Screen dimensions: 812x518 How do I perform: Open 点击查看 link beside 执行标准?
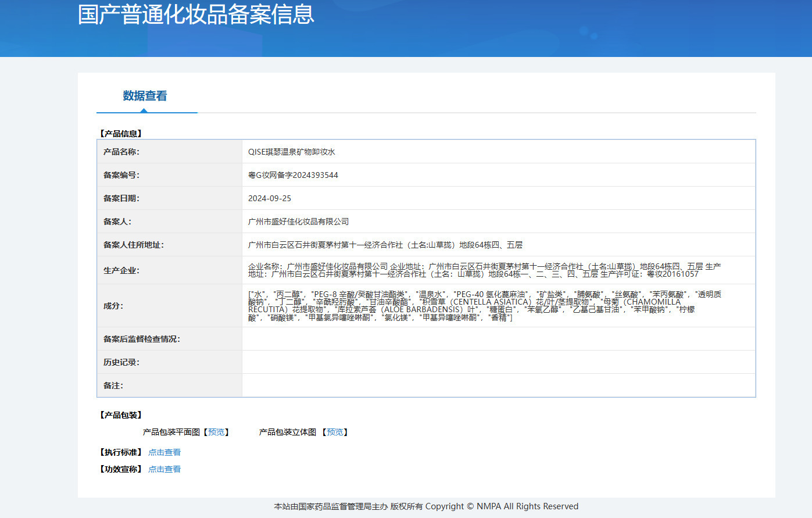(164, 452)
